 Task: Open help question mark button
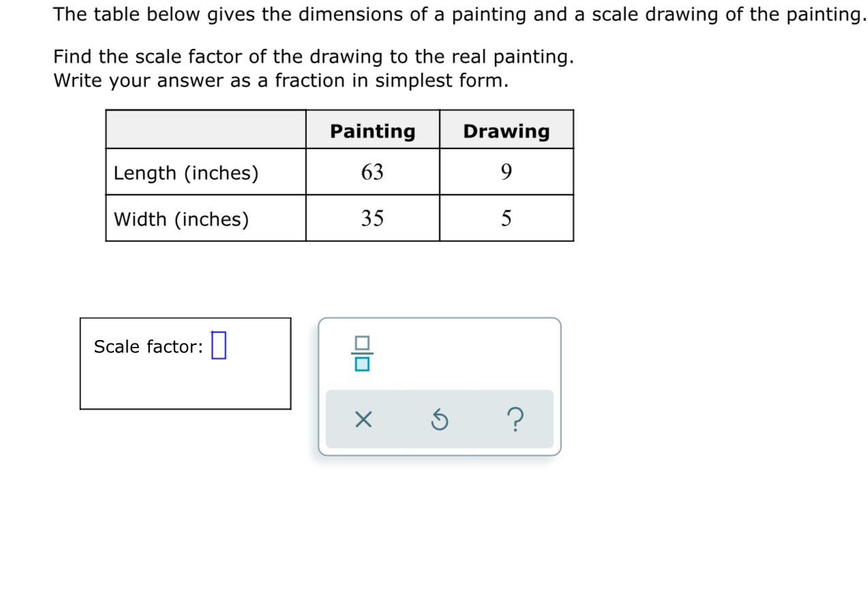click(516, 420)
